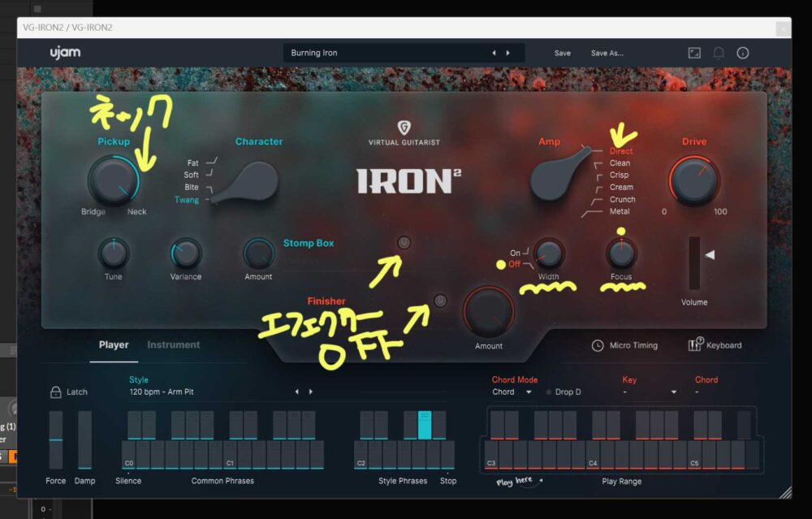
Task: Toggle the Latch lock icon
Action: coord(55,392)
